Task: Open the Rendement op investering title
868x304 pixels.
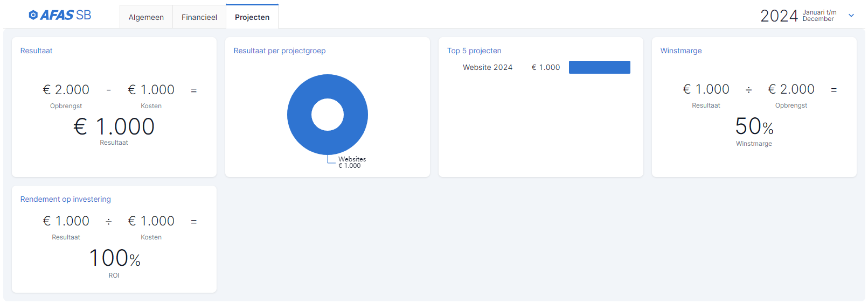Action: [66, 199]
